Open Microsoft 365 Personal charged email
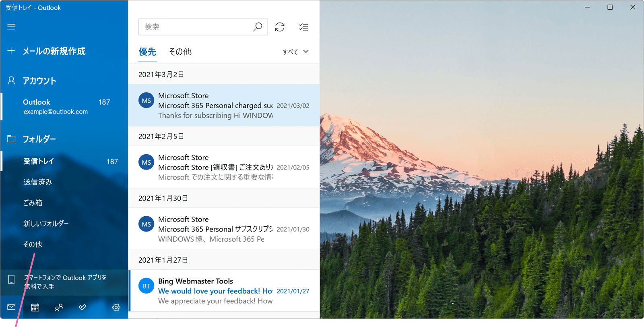Screen dimensions: 644x327 click(224, 106)
